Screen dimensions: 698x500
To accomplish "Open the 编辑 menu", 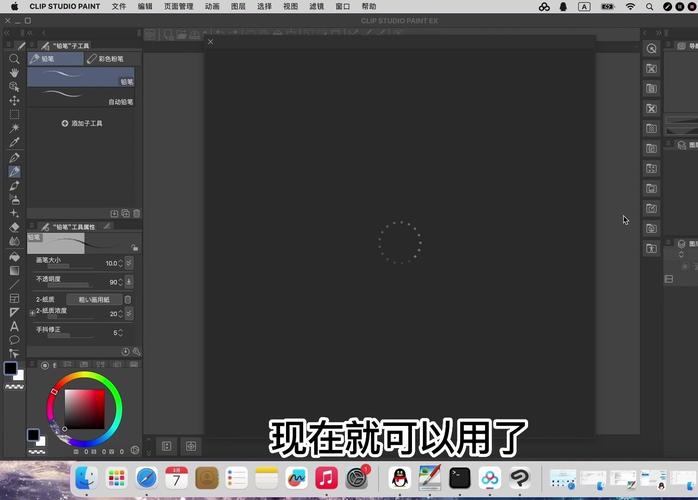I will coord(145,6).
